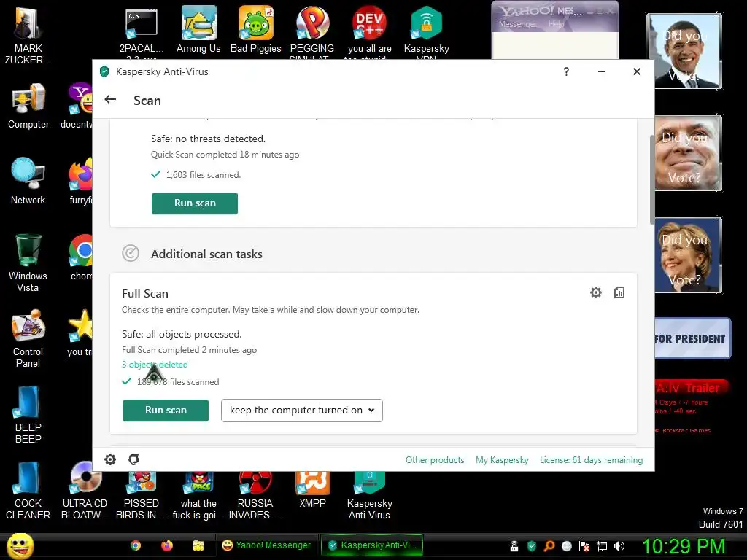Open Full Scan settings gear
Image resolution: width=747 pixels, height=560 pixels.
[595, 292]
